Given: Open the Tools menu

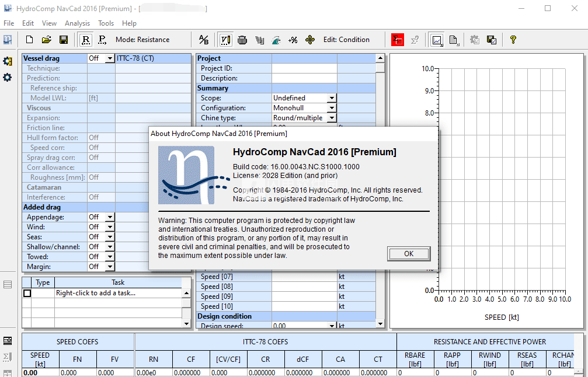Looking at the screenshot, I should 106,23.
